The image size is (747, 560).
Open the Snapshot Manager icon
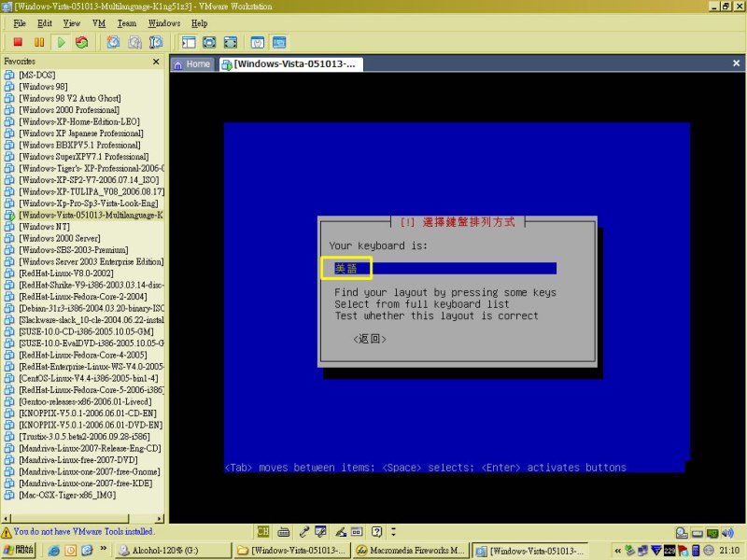[156, 42]
